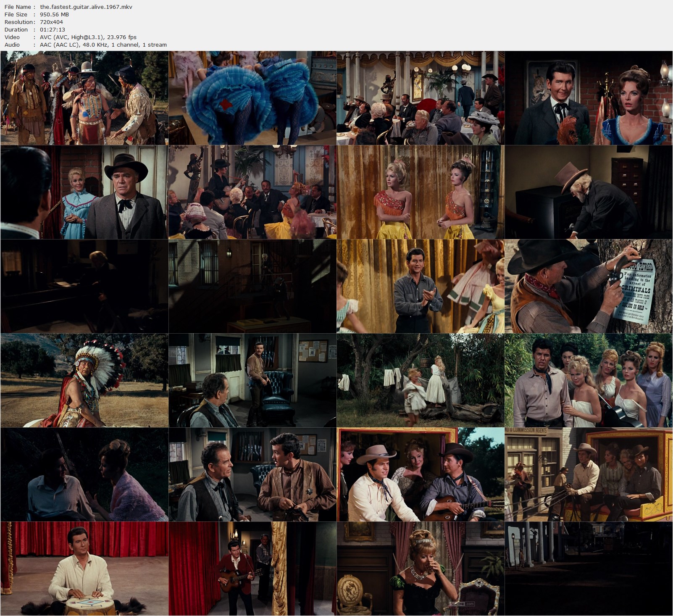673x616 pixels.
Task: Select the chief in feathered headdress thumbnail
Action: tap(84, 380)
